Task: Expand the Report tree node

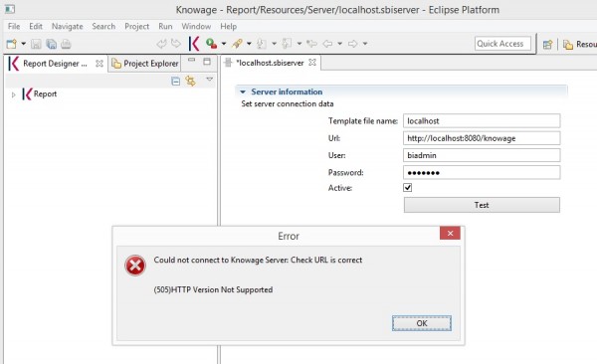Action: 14,94
